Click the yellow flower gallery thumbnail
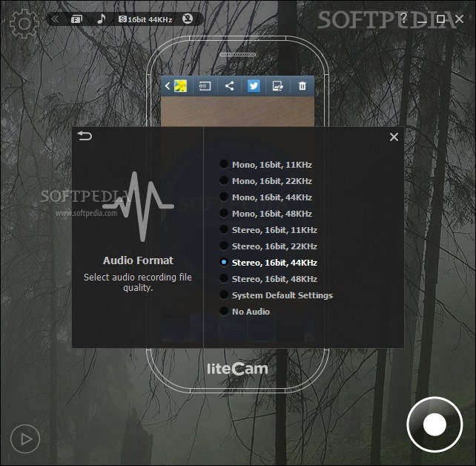 181,86
